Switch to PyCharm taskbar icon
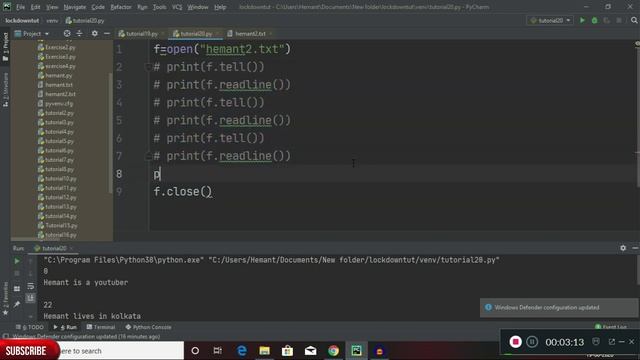640x360 pixels. pos(356,351)
